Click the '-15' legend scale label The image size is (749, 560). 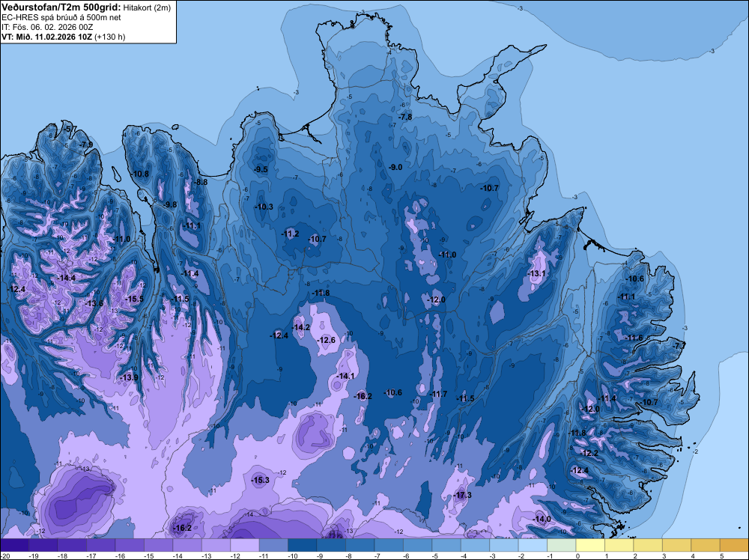(148, 556)
